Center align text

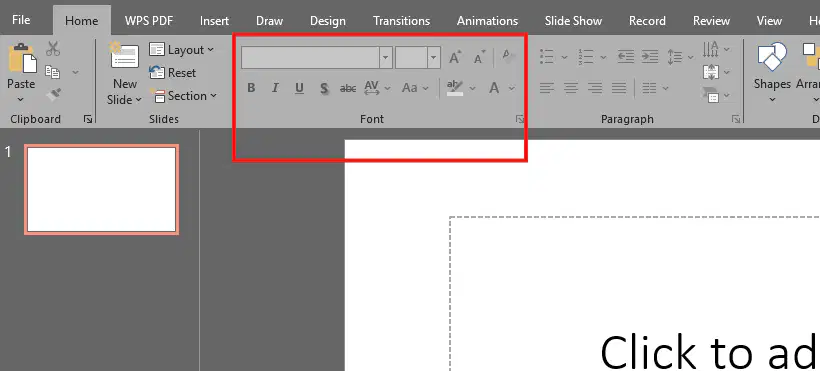571,88
